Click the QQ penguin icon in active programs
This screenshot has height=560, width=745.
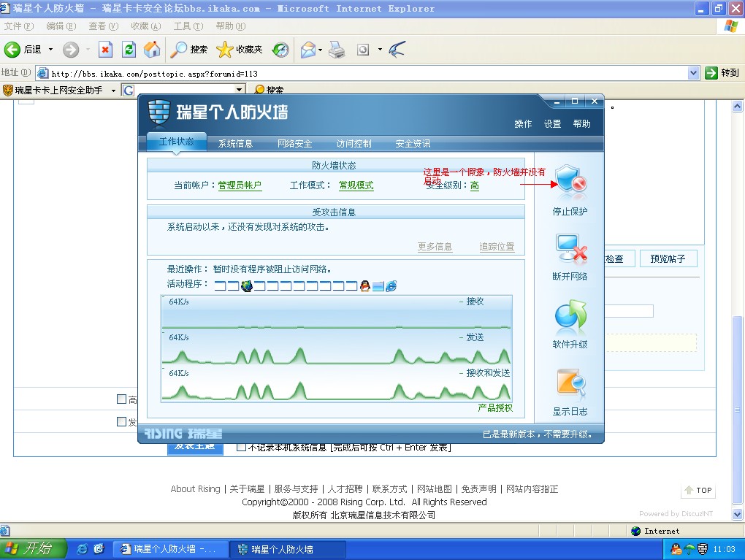[x=365, y=285]
